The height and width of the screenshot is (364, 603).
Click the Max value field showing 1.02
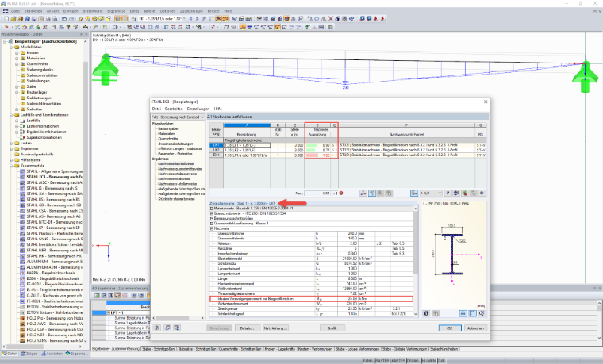[317, 193]
